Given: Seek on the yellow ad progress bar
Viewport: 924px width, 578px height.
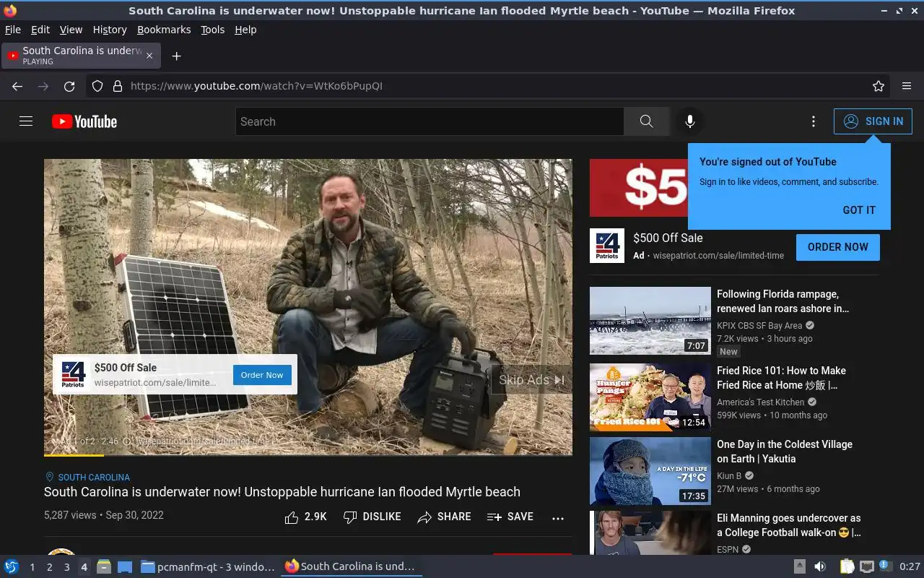Looking at the screenshot, I should pyautogui.click(x=308, y=455).
